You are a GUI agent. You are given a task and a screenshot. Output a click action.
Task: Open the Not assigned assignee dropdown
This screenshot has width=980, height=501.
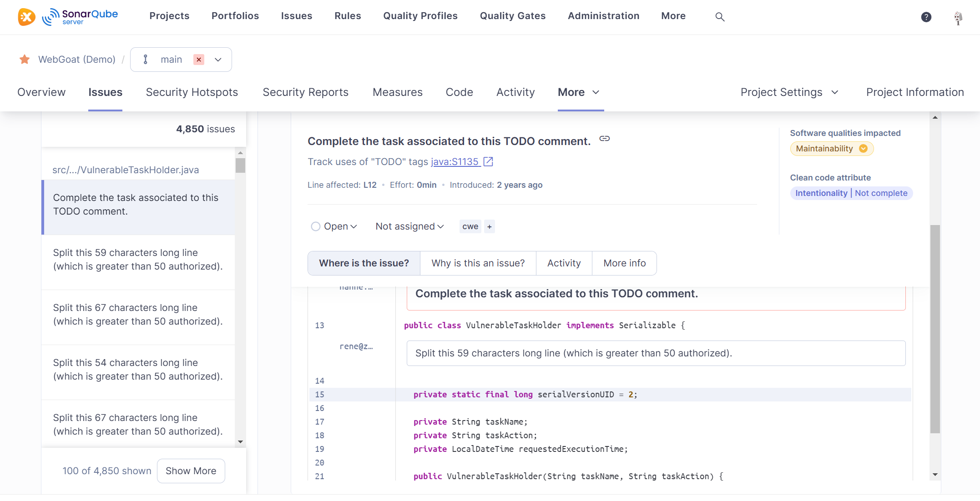pos(409,226)
